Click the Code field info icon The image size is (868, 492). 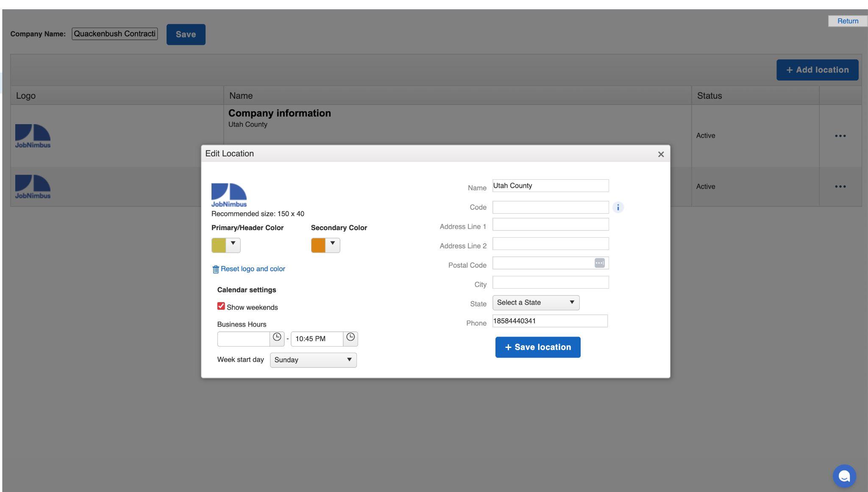point(618,207)
